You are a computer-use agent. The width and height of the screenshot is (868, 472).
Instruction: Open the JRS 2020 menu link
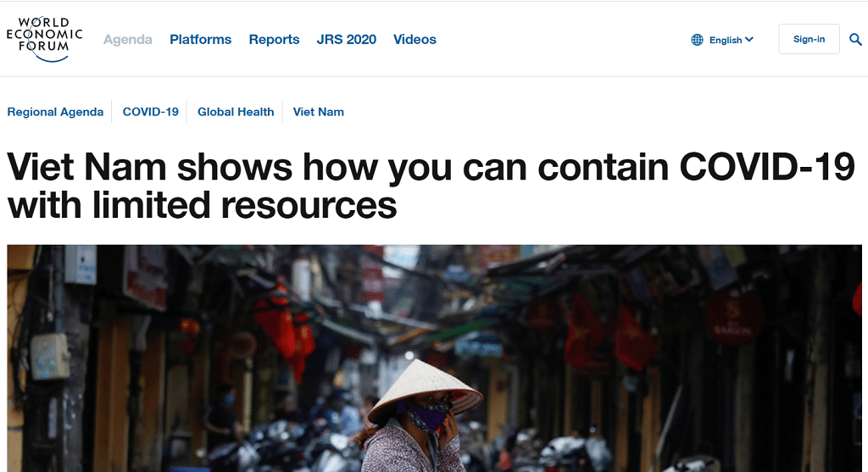tap(347, 39)
